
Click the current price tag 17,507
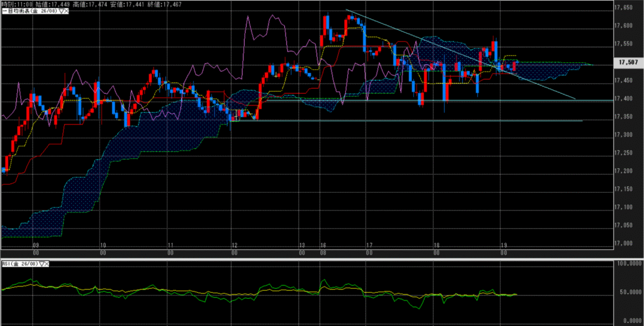(x=628, y=63)
